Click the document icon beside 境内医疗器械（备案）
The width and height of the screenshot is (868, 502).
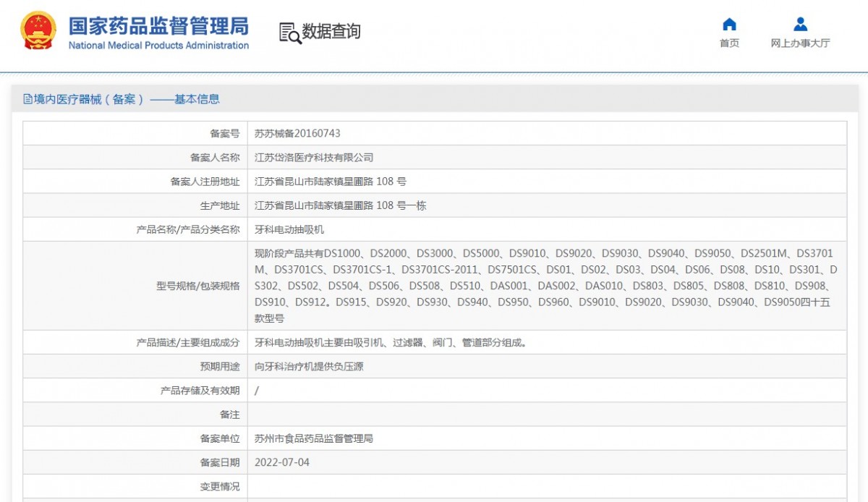27,100
